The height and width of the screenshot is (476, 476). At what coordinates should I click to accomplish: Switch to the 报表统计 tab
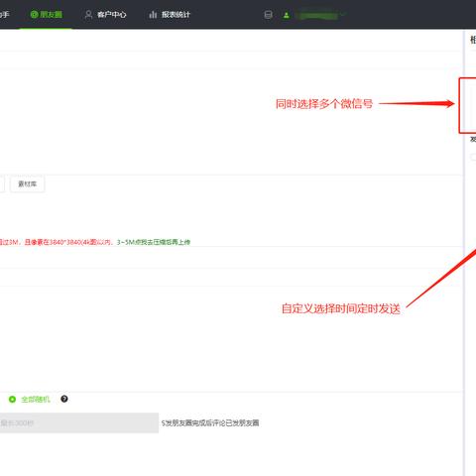[176, 15]
